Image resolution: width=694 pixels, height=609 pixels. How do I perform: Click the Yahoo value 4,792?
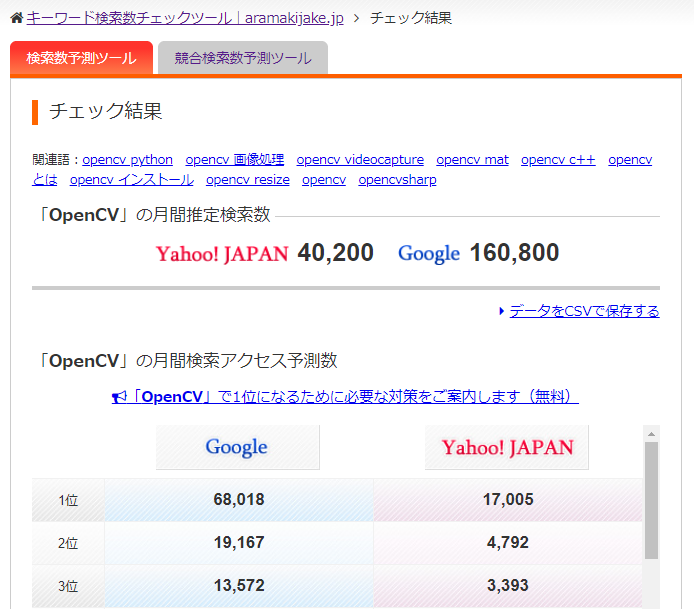pyautogui.click(x=508, y=543)
